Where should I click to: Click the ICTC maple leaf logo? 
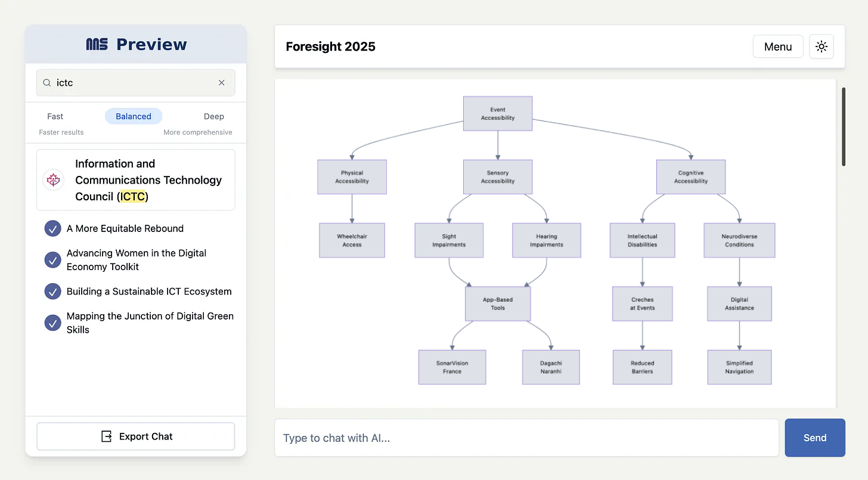(54, 180)
